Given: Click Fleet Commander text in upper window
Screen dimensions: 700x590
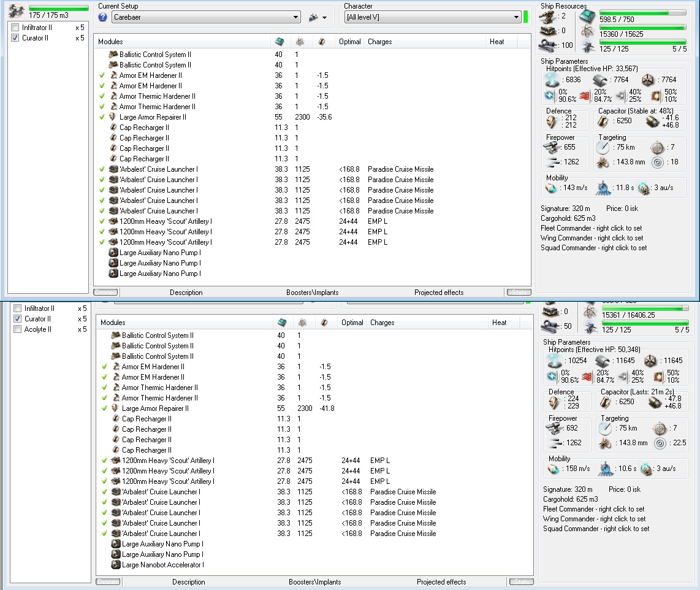Looking at the screenshot, I should 591,228.
